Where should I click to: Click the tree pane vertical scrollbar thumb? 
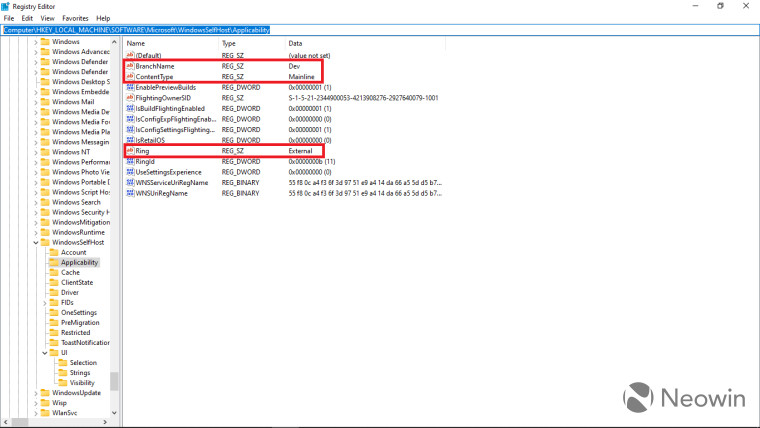(x=114, y=382)
